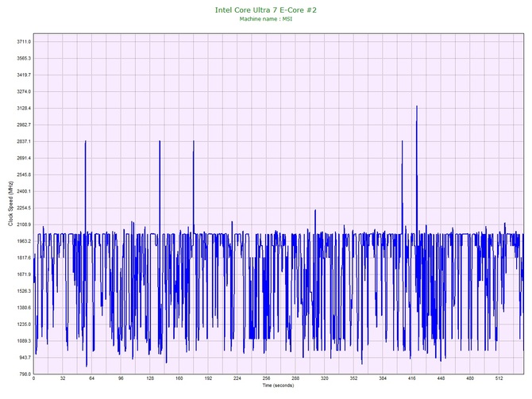Click the 2254.5 y-axis value
The image size is (532, 399).
(x=24, y=208)
